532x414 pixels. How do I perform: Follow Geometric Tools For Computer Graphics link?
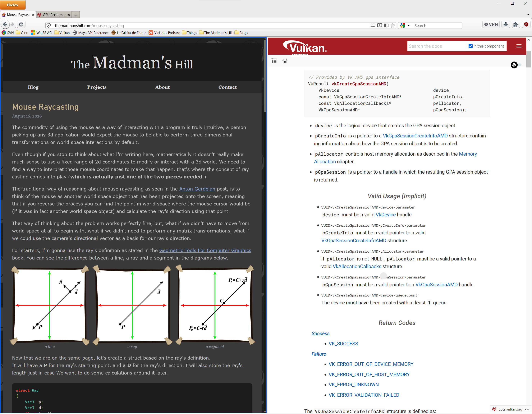click(205, 250)
